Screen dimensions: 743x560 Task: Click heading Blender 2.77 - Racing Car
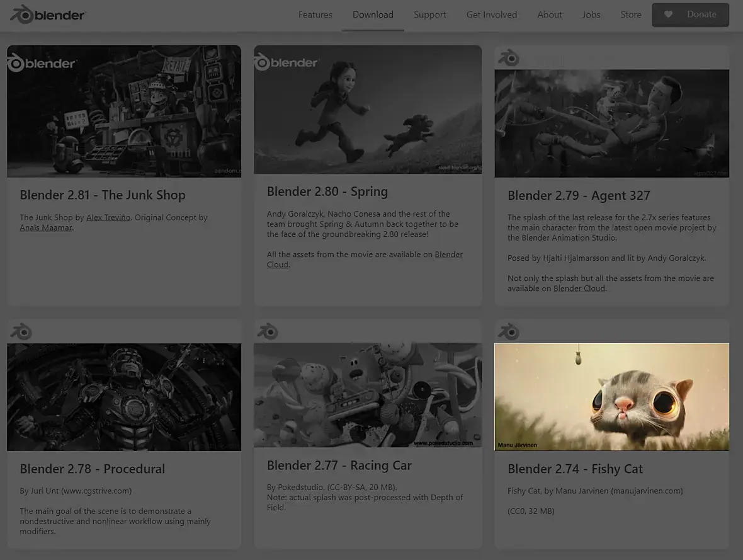pos(339,466)
